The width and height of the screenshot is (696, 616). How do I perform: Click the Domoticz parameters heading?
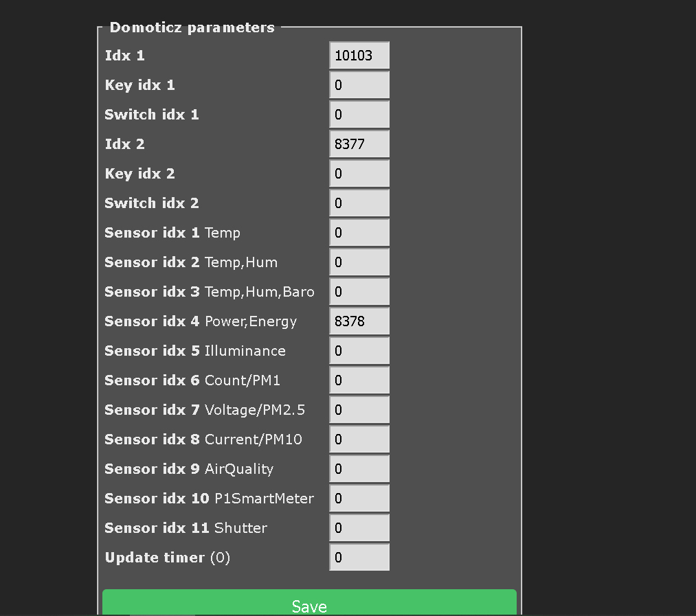pyautogui.click(x=192, y=27)
